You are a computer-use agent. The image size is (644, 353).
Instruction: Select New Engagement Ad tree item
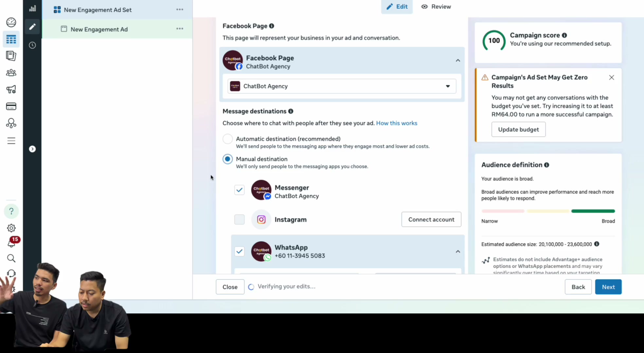pos(117,29)
